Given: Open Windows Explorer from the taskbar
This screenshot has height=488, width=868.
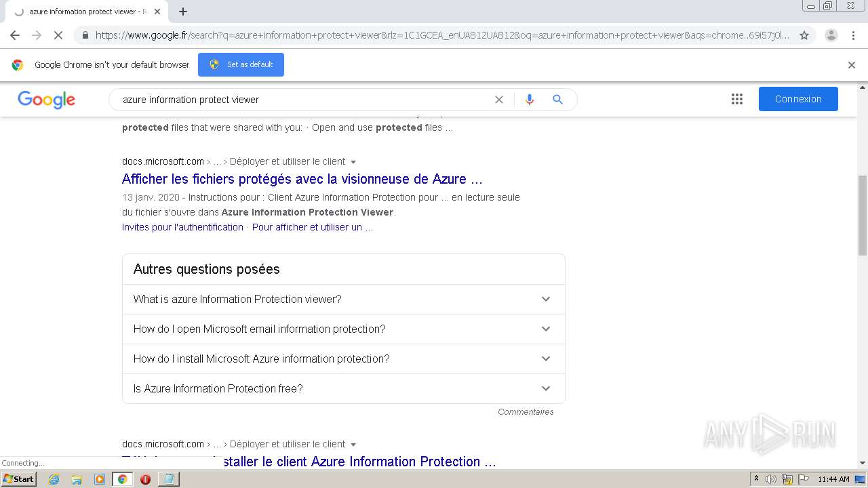Looking at the screenshot, I should click(77, 479).
